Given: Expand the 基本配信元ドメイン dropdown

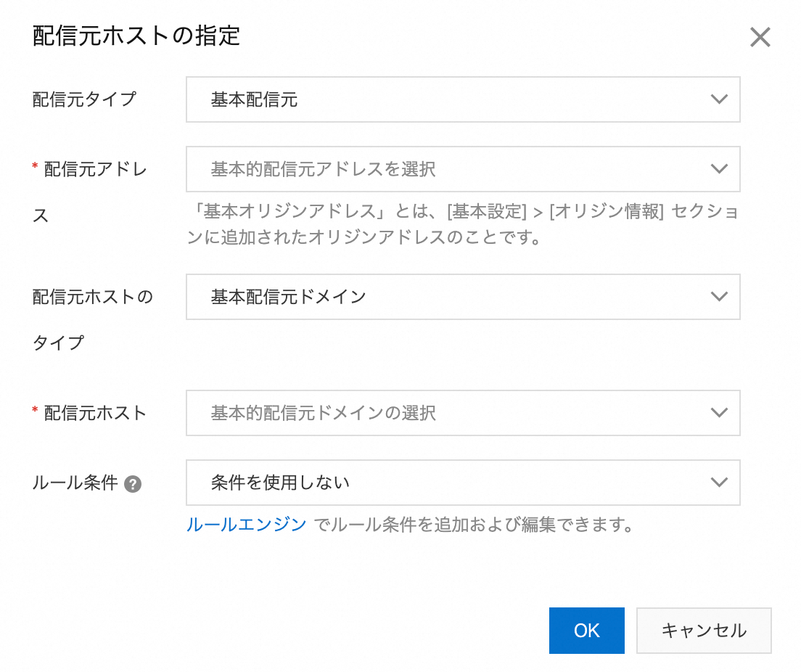Looking at the screenshot, I should click(x=450, y=297).
